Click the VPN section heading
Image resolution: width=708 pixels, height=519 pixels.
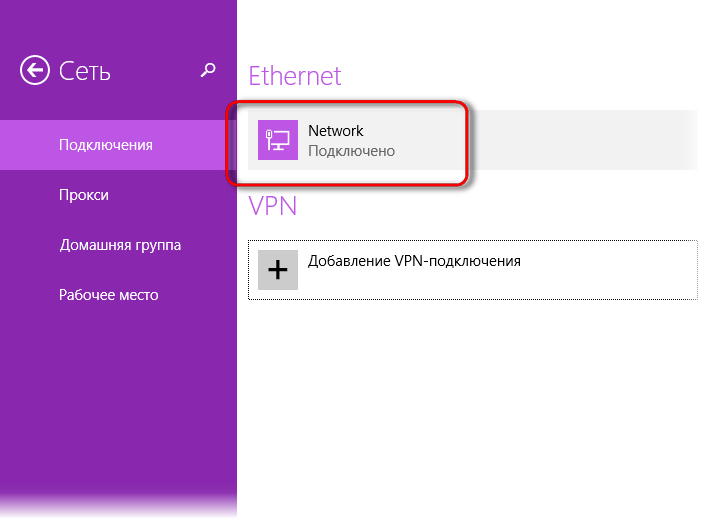point(272,206)
